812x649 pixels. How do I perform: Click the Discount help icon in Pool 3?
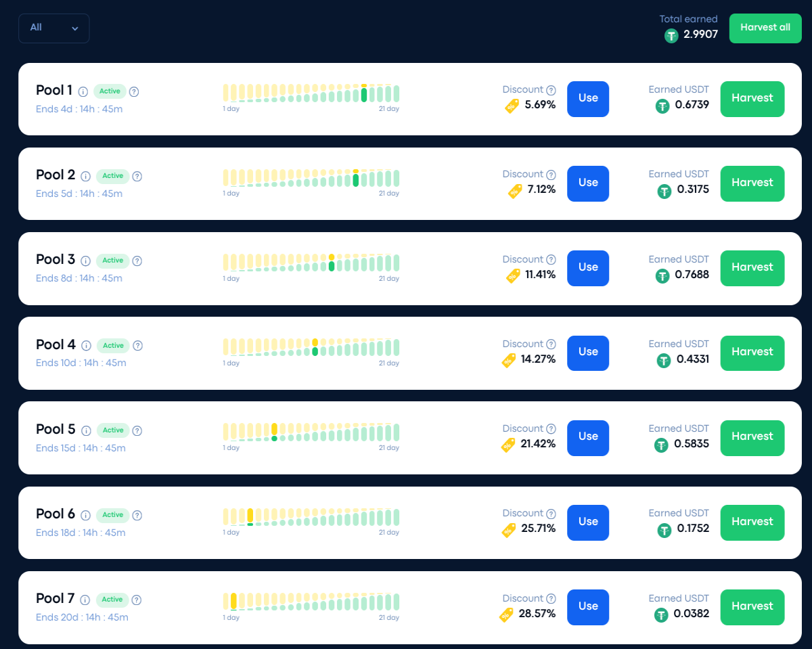click(x=551, y=259)
